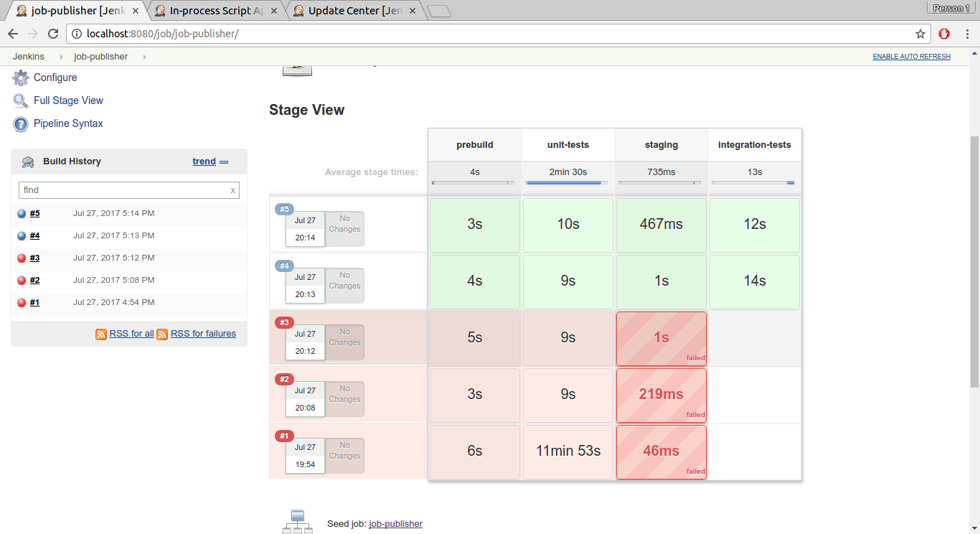980x534 pixels.
Task: Expand the Jenkins breadcrumb arrow
Action: tap(60, 57)
